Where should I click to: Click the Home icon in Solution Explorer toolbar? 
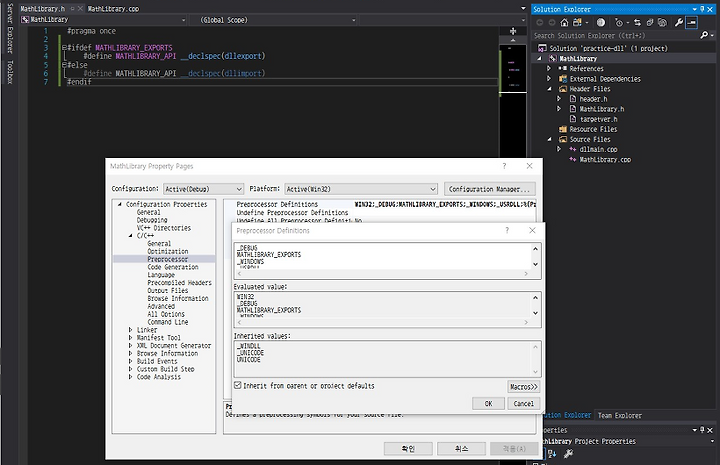click(x=564, y=22)
